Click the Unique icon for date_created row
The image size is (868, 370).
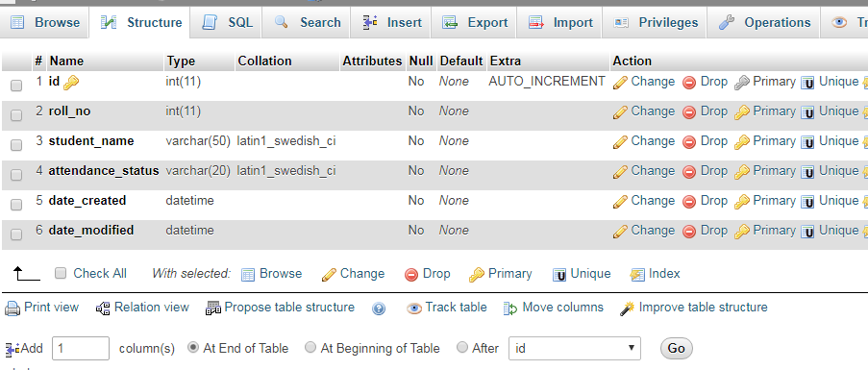click(807, 202)
